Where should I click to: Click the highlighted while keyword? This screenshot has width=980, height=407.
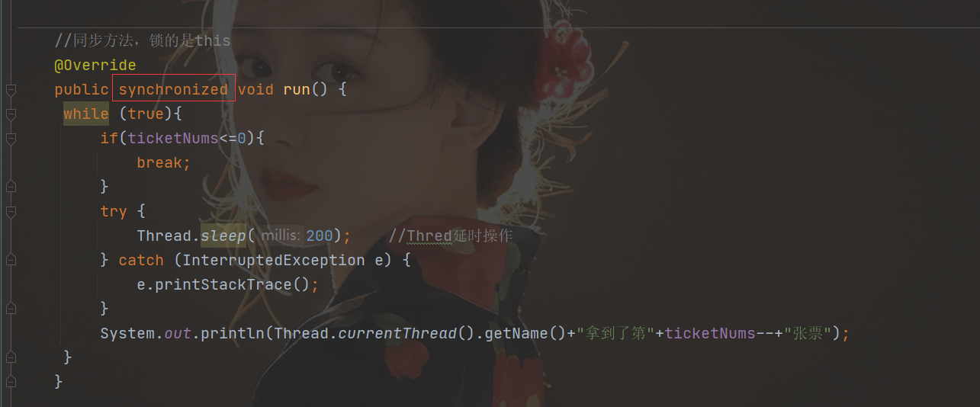86,114
